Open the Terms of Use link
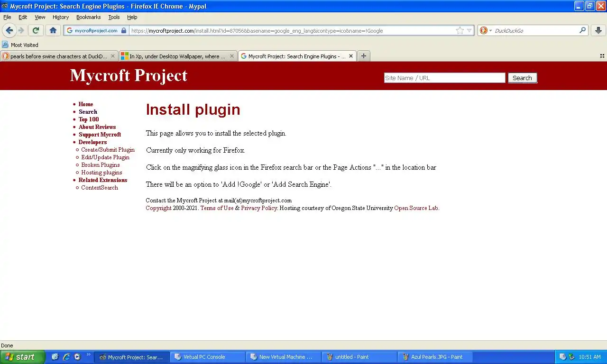The height and width of the screenshot is (364, 607). (217, 208)
